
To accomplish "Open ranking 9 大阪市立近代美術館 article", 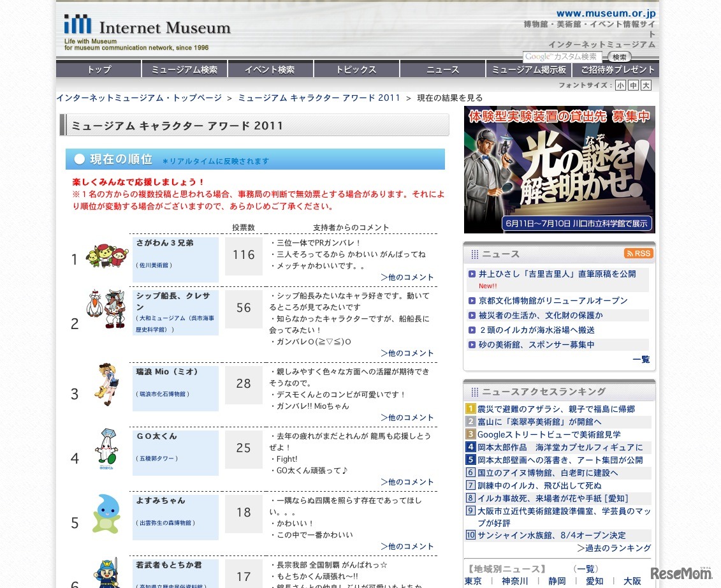I will [564, 517].
